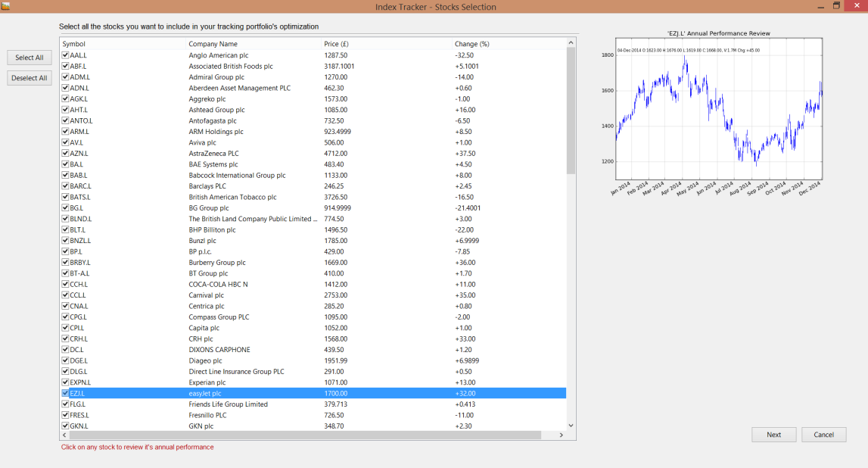
Task: Select Babcock International Group plc row
Action: pos(313,175)
